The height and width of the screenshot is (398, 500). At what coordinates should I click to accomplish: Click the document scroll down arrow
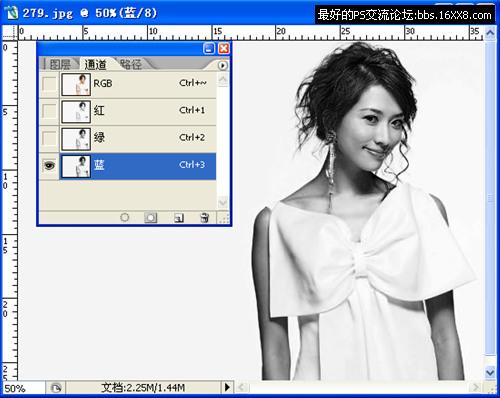(x=490, y=372)
